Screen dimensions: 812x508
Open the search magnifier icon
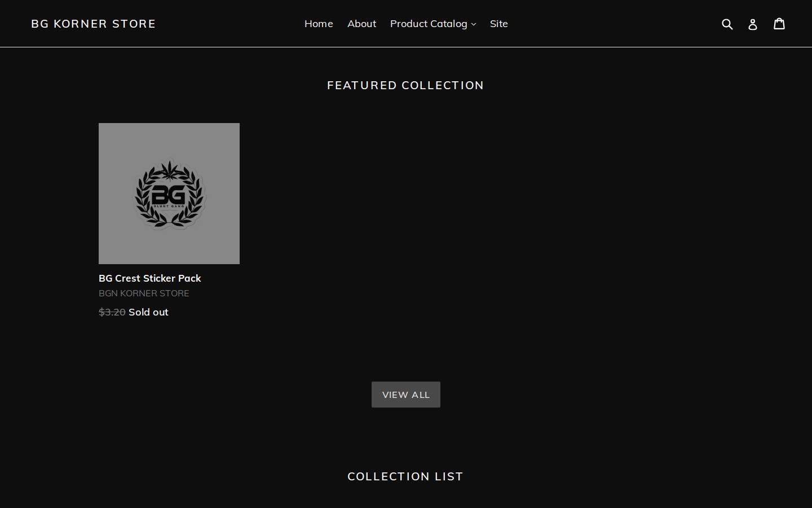727,24
